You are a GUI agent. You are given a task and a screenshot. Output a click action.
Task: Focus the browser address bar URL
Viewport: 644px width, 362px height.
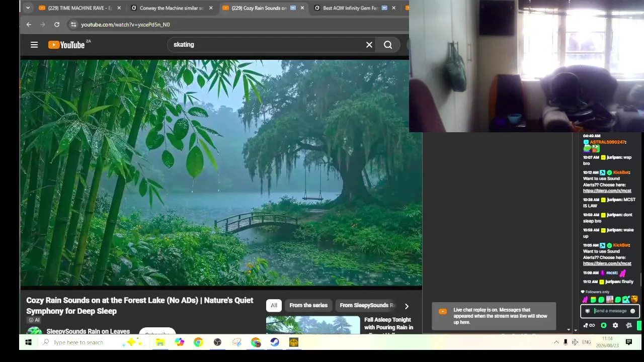pos(125,24)
